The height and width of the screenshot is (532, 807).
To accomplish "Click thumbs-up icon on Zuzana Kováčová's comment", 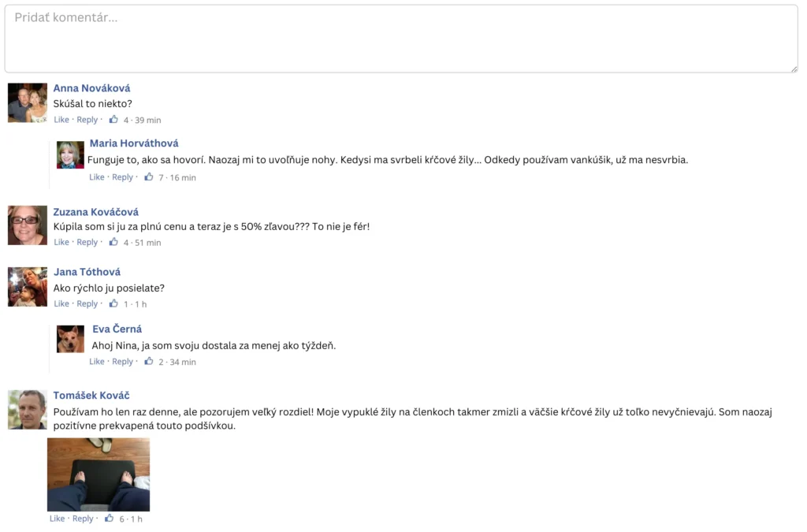I will (x=113, y=242).
